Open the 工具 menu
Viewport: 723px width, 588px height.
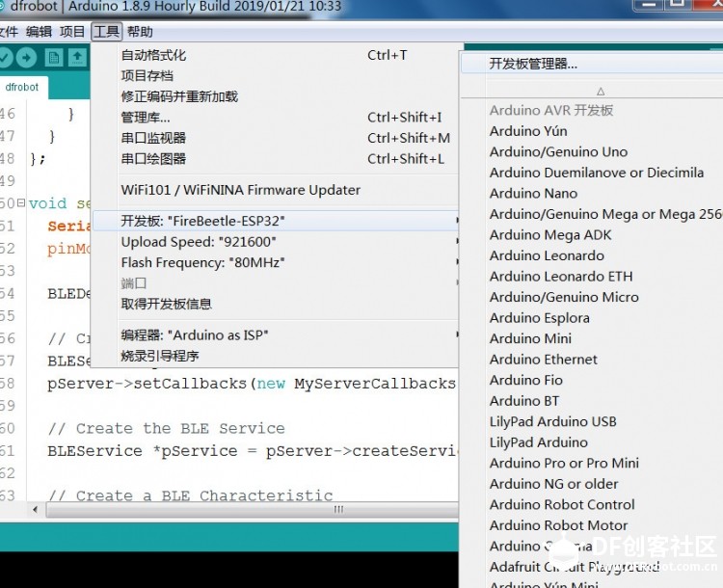pyautogui.click(x=106, y=32)
